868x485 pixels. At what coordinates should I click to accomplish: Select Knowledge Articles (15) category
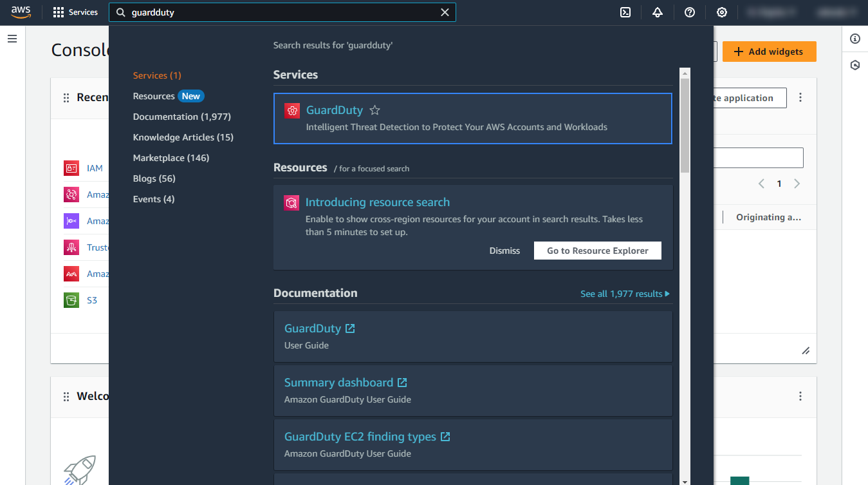[x=183, y=137]
